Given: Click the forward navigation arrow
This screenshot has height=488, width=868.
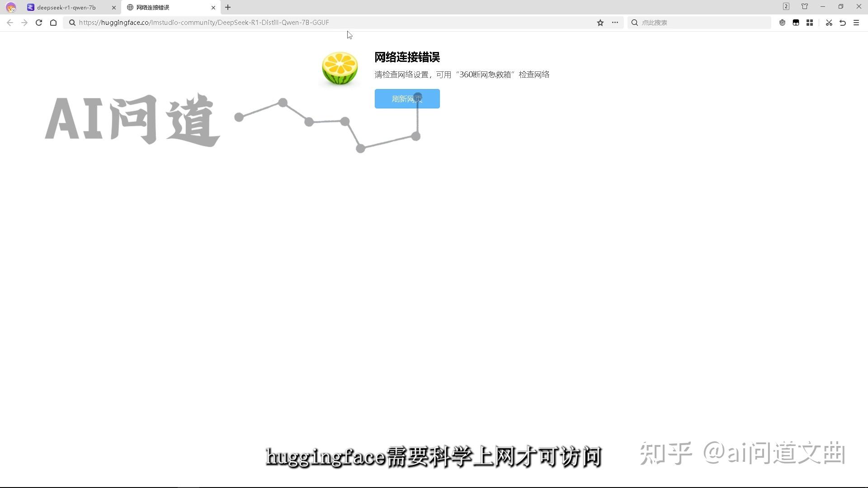Looking at the screenshot, I should [24, 22].
